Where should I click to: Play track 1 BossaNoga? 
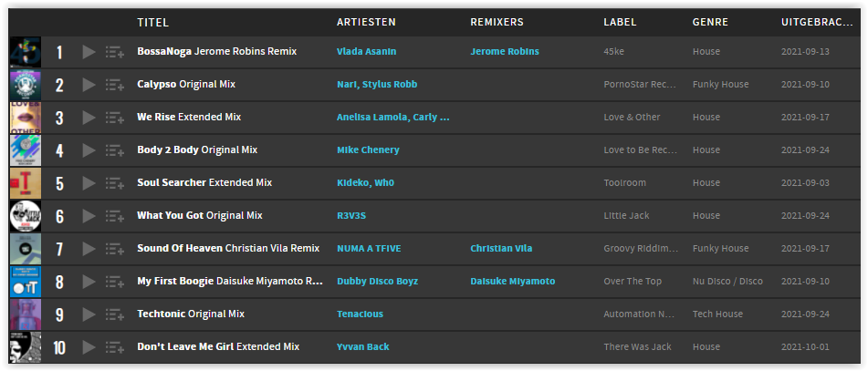pyautogui.click(x=89, y=52)
